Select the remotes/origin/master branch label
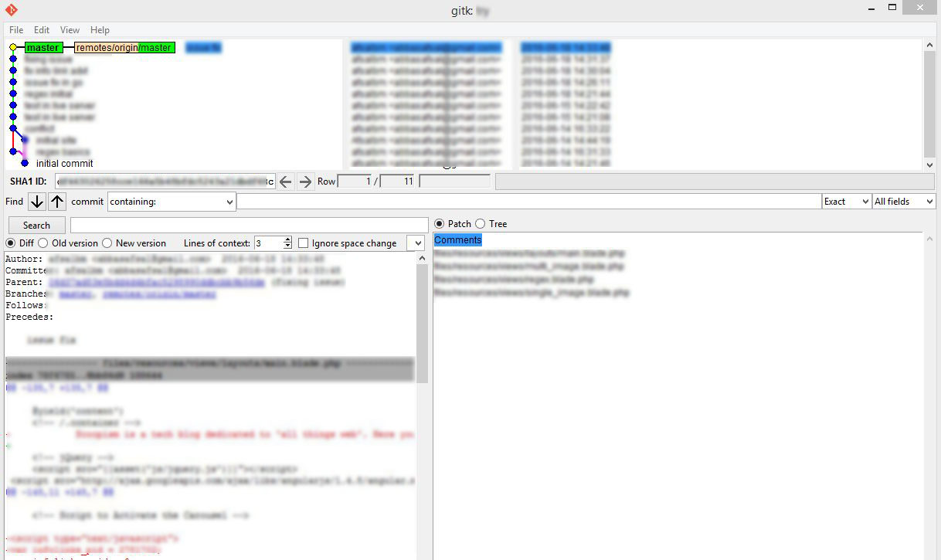Image resolution: width=941 pixels, height=560 pixels. tap(124, 48)
